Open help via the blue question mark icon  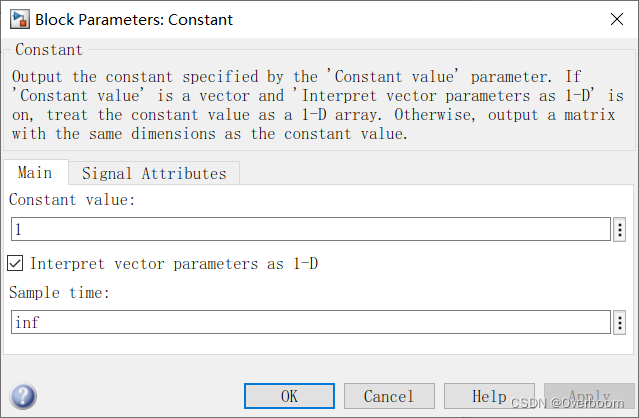pos(24,396)
